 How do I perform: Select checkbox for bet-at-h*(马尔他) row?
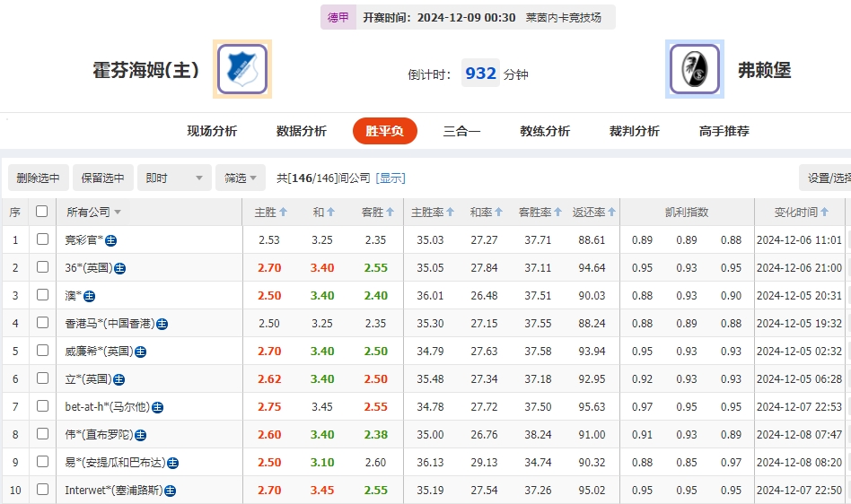coord(42,406)
